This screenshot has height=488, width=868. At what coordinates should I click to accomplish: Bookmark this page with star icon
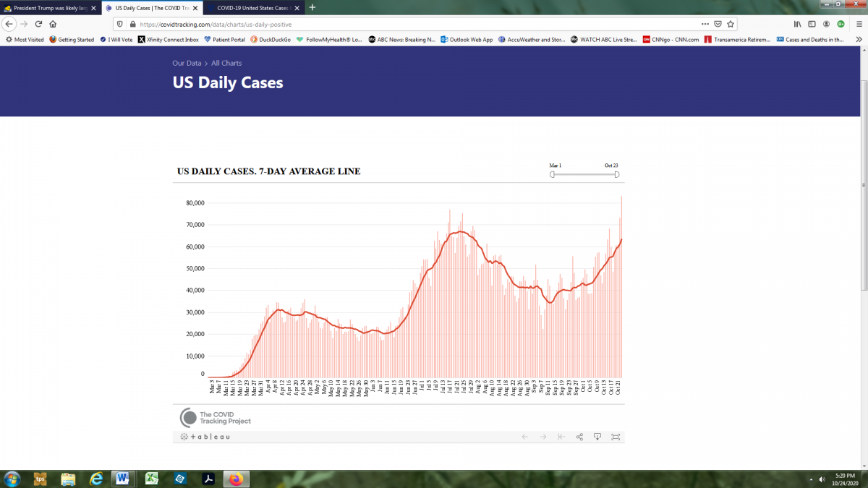(x=731, y=24)
